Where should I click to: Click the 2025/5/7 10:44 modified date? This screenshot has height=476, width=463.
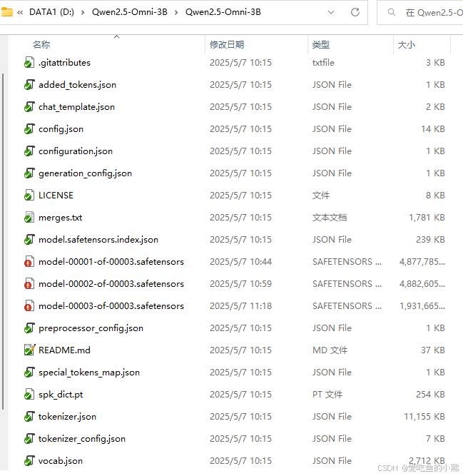coord(240,262)
